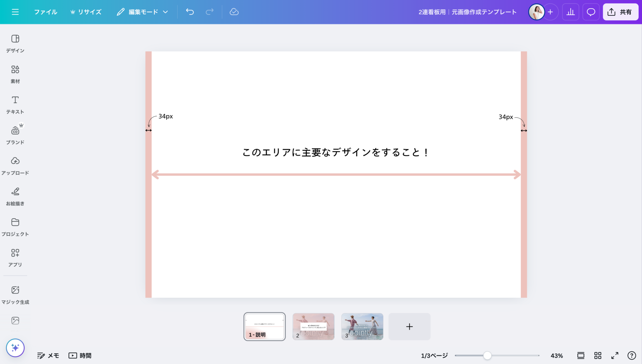Click the undo arrow icon
The height and width of the screenshot is (364, 642).
(190, 12)
